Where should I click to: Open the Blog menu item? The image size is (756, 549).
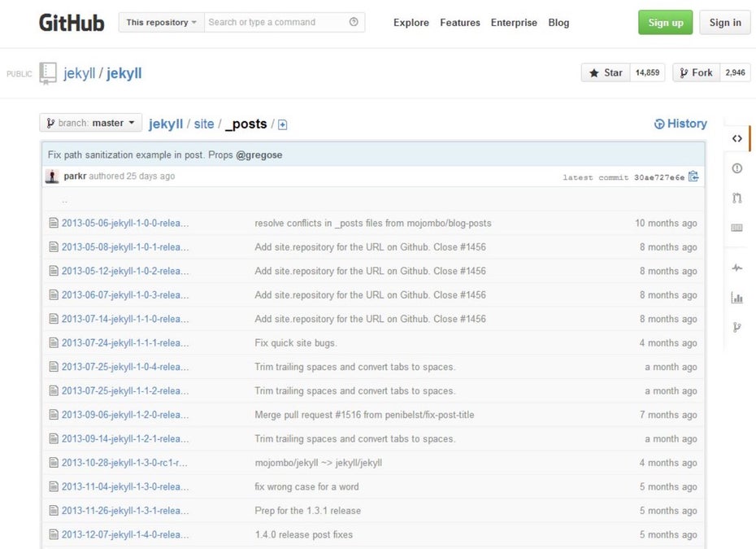[558, 23]
